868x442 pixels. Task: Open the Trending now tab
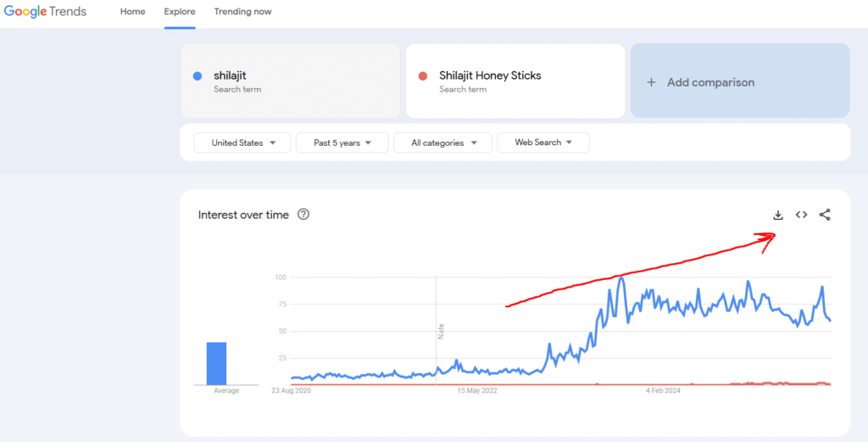pos(243,12)
